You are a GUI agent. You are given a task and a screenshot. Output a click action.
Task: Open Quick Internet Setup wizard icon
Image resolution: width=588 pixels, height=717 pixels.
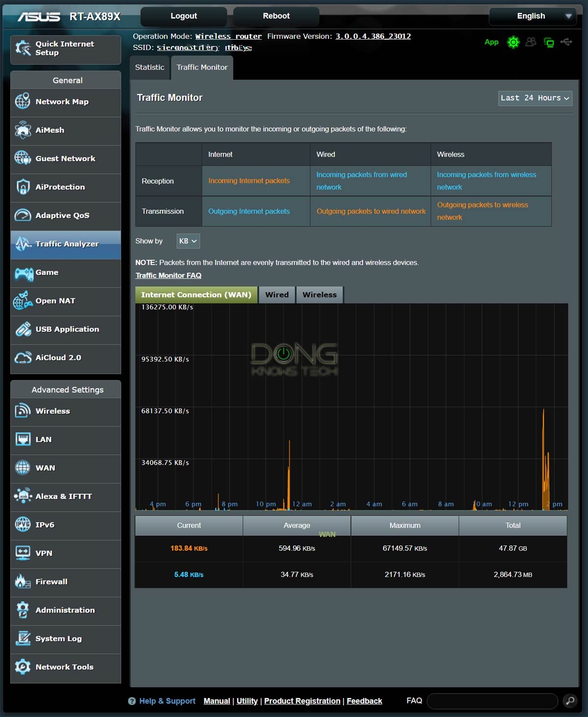click(x=23, y=48)
